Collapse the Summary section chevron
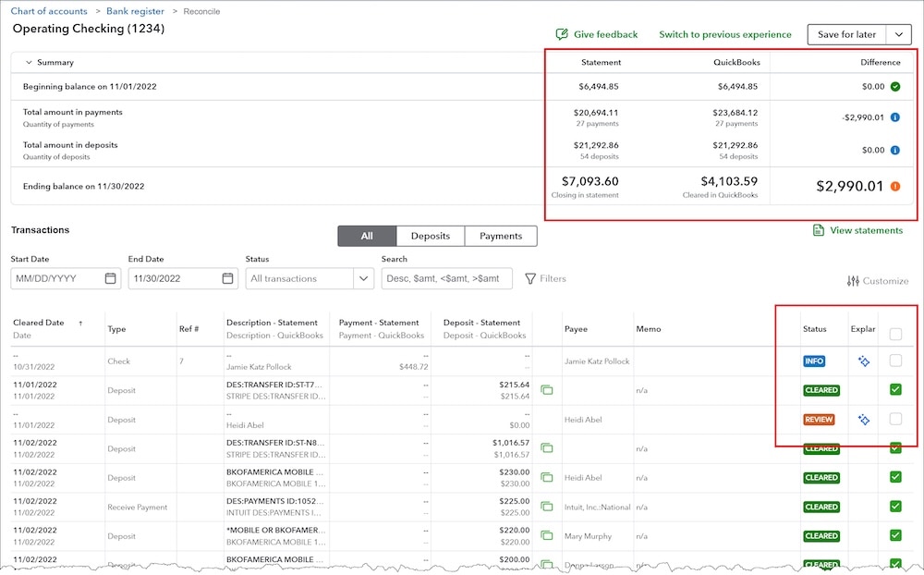 coord(29,63)
